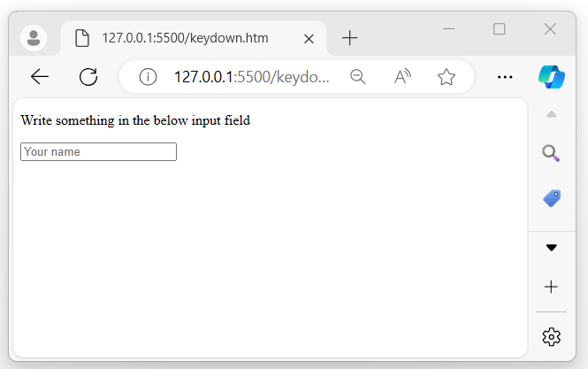Select the keydown.htm browser tab

click(x=185, y=38)
